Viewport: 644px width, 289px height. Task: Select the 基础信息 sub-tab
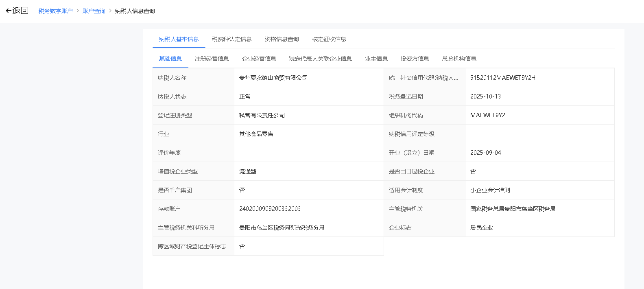click(170, 59)
